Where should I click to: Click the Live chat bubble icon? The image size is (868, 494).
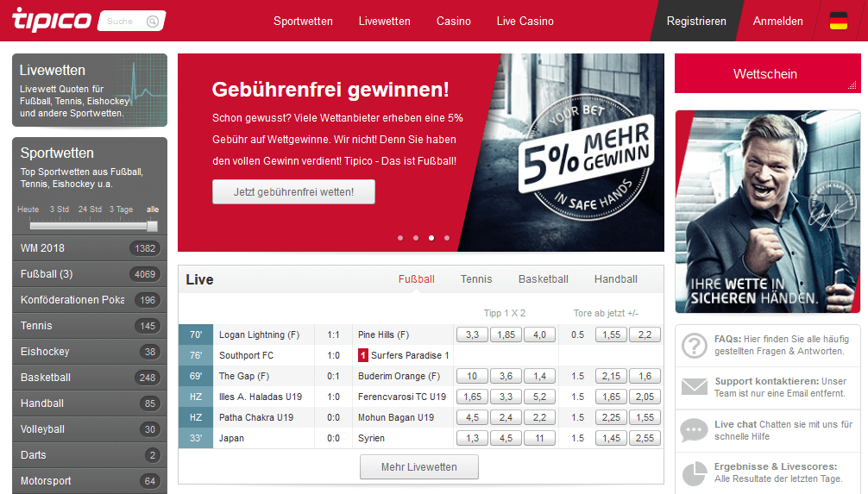(695, 430)
